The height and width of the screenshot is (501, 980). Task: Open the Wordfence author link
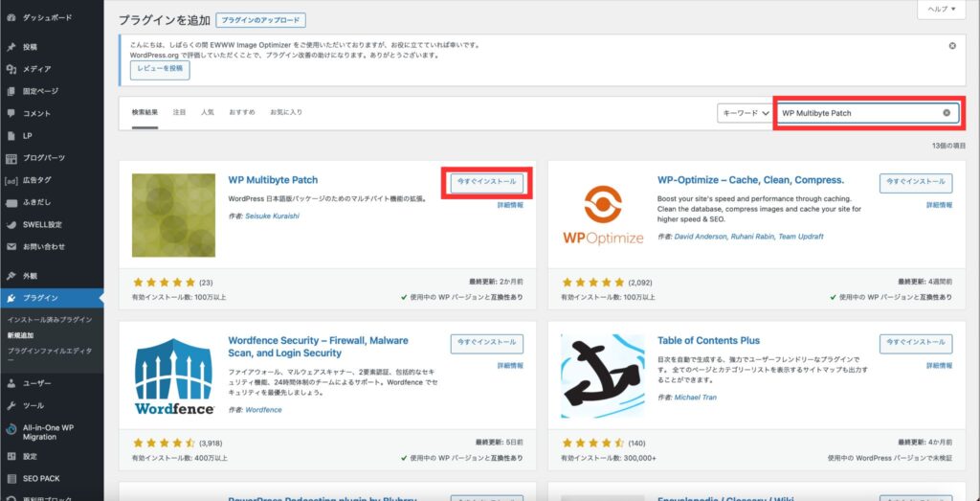click(264, 410)
